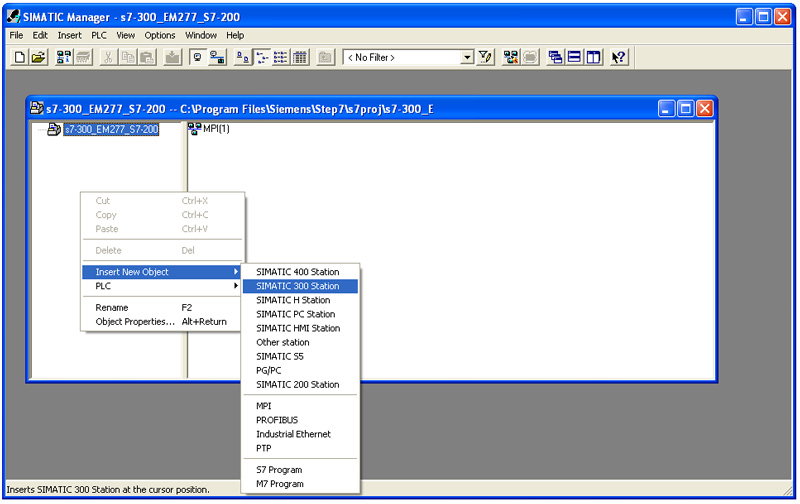Expand the PLC context submenu
This screenshot has height=504, width=800.
[161, 286]
